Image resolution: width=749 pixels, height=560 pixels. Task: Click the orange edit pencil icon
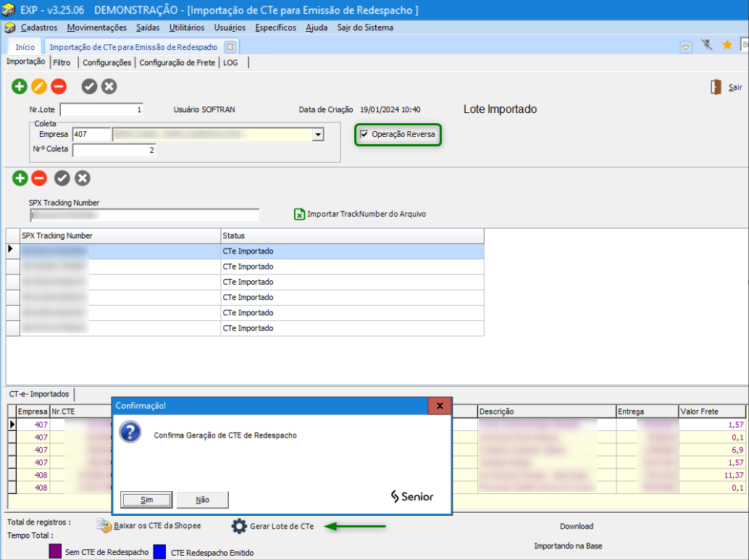point(39,87)
